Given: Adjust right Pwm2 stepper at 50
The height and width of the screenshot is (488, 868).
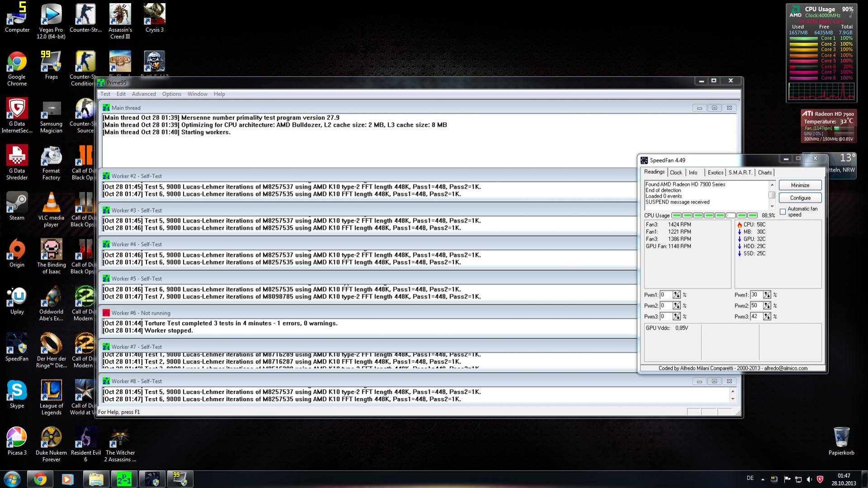Looking at the screenshot, I should pyautogui.click(x=767, y=306).
